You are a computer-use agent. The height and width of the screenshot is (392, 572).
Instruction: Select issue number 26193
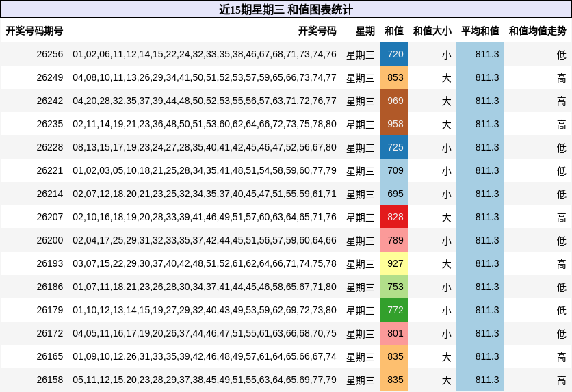tap(50, 263)
